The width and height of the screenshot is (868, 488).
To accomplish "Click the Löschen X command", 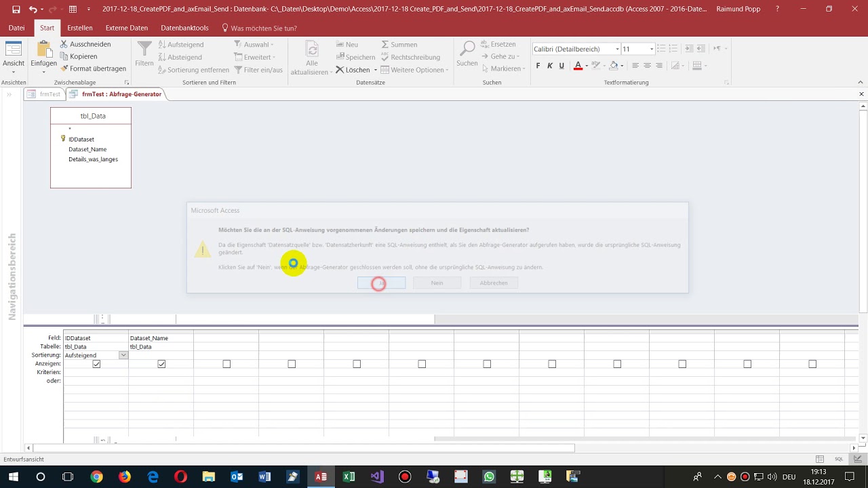I will point(353,70).
